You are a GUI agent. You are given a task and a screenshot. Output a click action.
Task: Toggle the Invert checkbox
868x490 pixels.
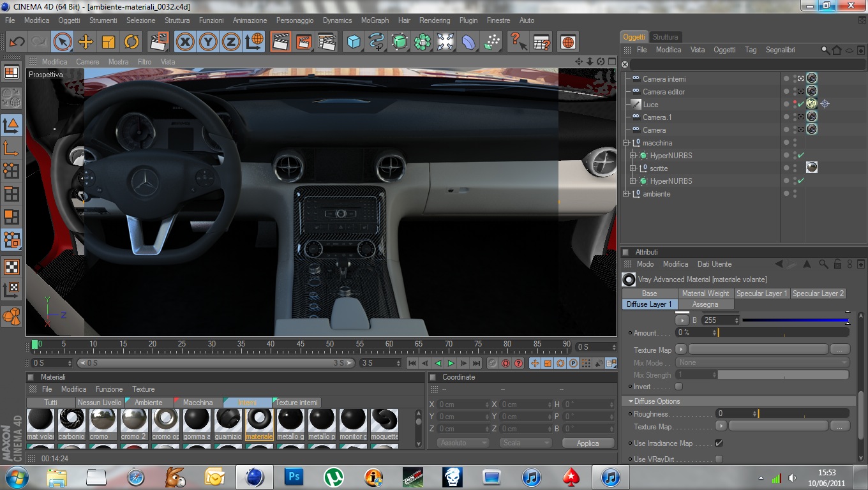pos(678,387)
